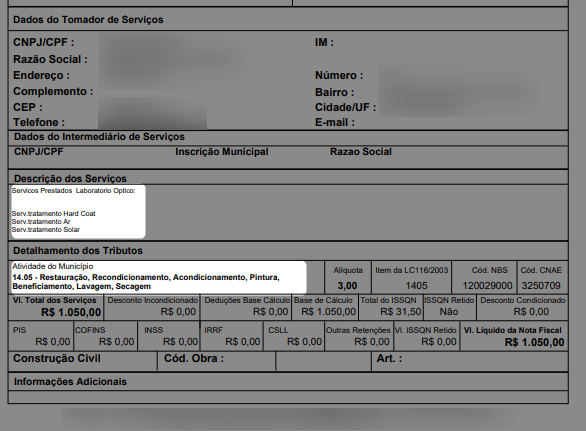This screenshot has width=586, height=431.
Task: Click the Cód. CNAE value 3250709
Action: click(x=541, y=286)
